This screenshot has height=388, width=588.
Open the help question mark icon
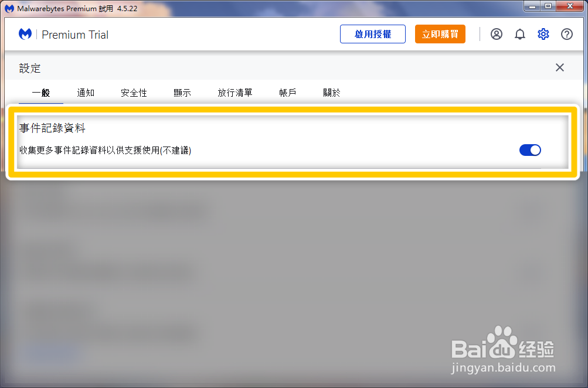[x=567, y=34]
